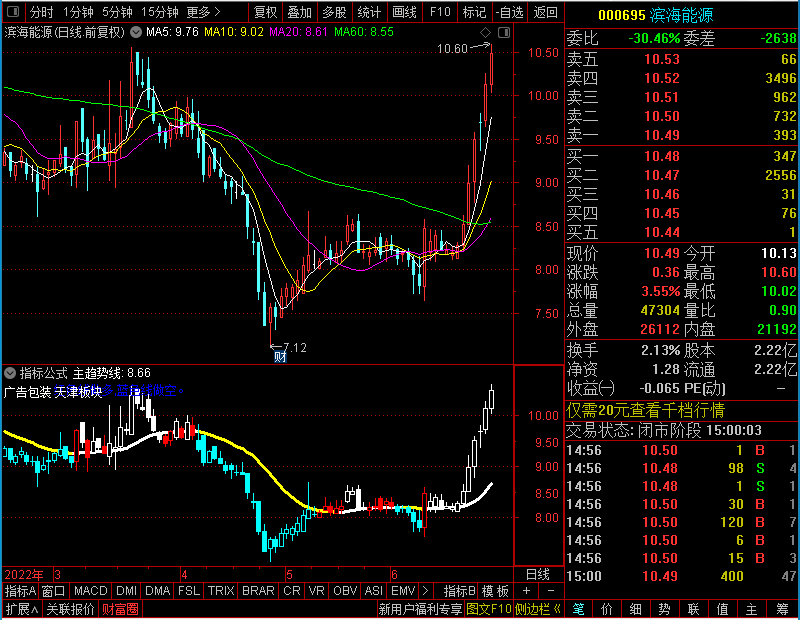800x620 pixels.
Task: Open the MA settings circle-arrow icon
Action: [x=136, y=32]
